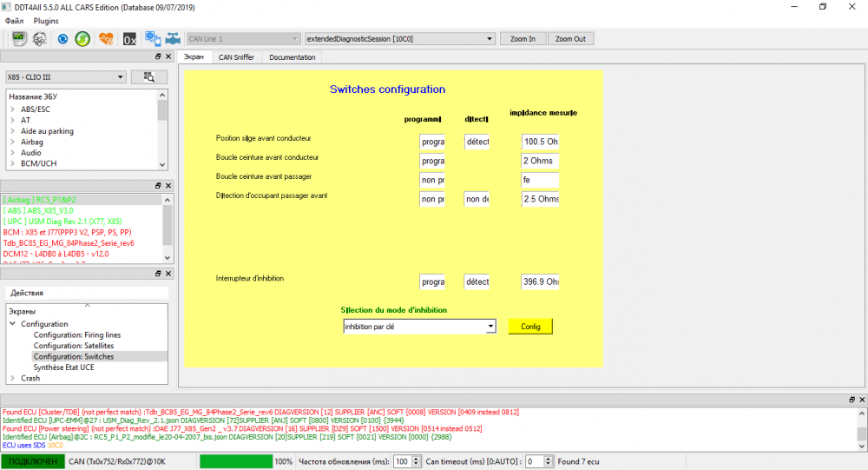Click the blue screen pointer icon
Image resolution: width=868 pixels, height=470 pixels.
coord(153,39)
